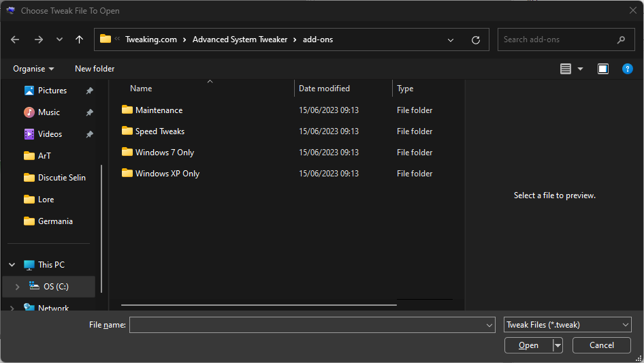Image resolution: width=644 pixels, height=363 pixels.
Task: Click the blue Help icon
Action: tap(628, 69)
